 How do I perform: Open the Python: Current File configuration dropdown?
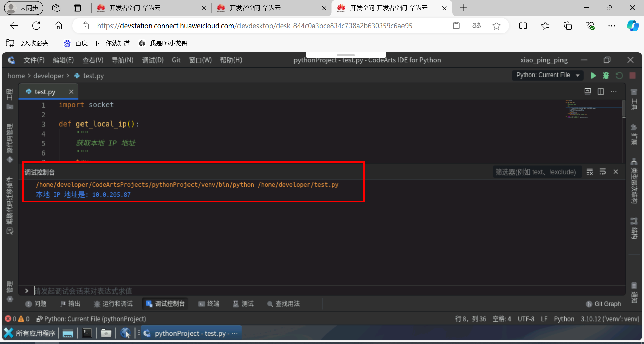(547, 75)
